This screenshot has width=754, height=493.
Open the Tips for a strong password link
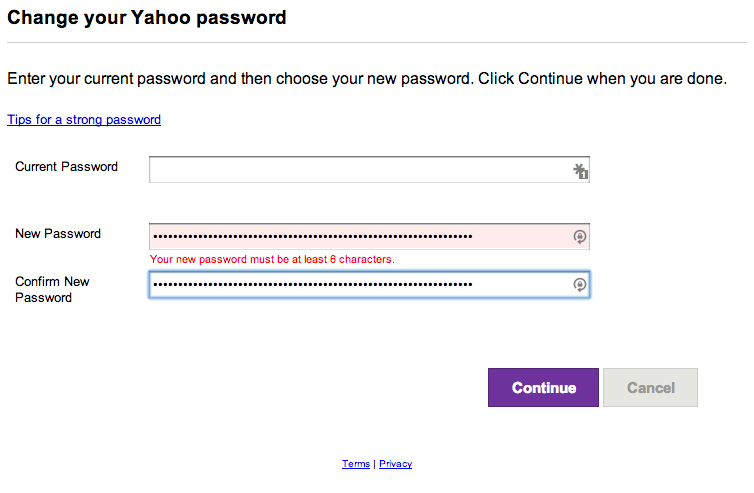tap(84, 120)
